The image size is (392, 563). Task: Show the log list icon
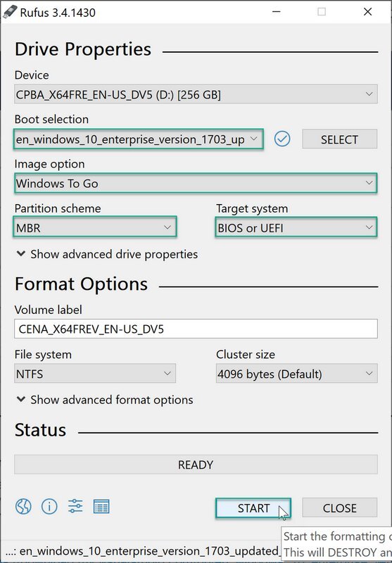click(x=101, y=507)
